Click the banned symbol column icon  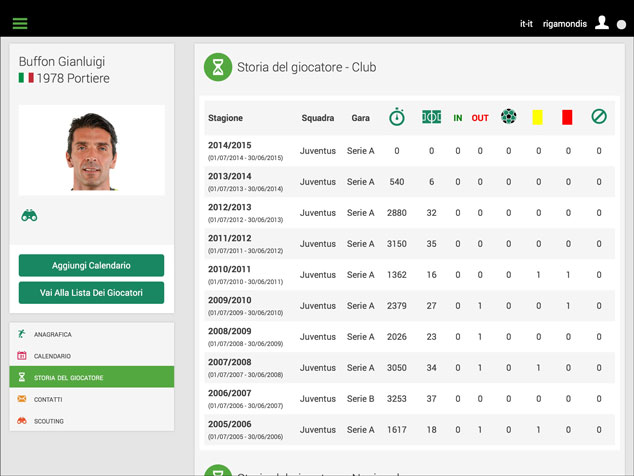coord(599,116)
